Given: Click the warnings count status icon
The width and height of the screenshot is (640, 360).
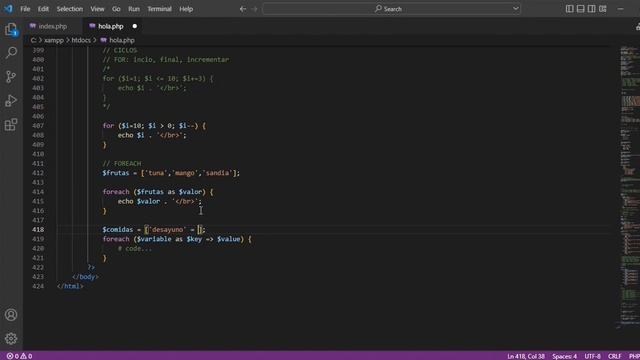Looking at the screenshot, I should coord(26,356).
